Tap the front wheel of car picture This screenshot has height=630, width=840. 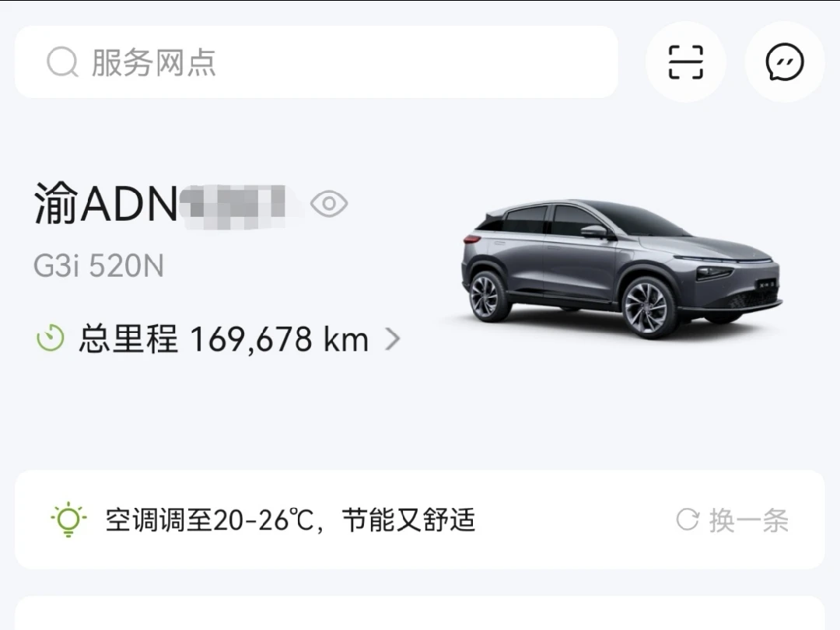[x=648, y=308]
